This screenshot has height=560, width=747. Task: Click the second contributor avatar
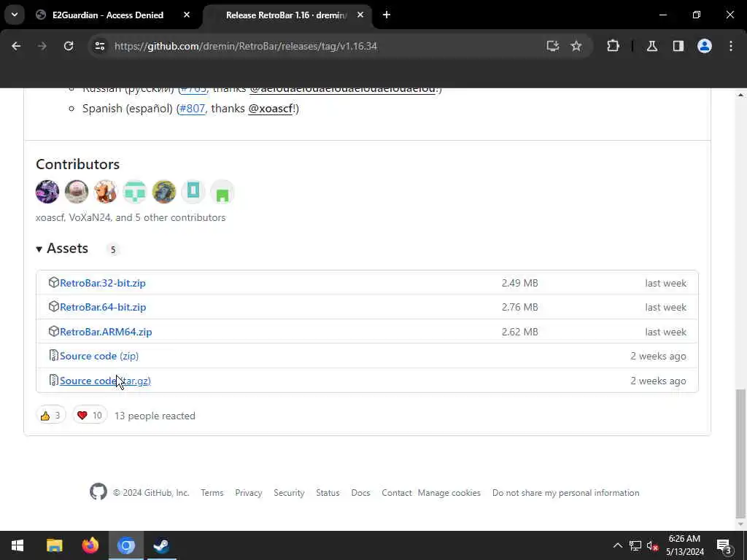(x=76, y=192)
